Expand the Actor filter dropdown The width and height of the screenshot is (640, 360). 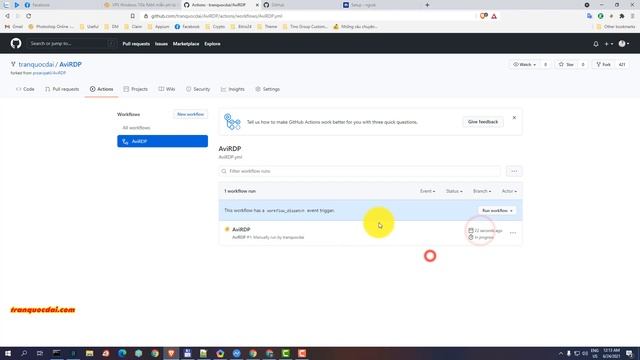pyautogui.click(x=509, y=191)
